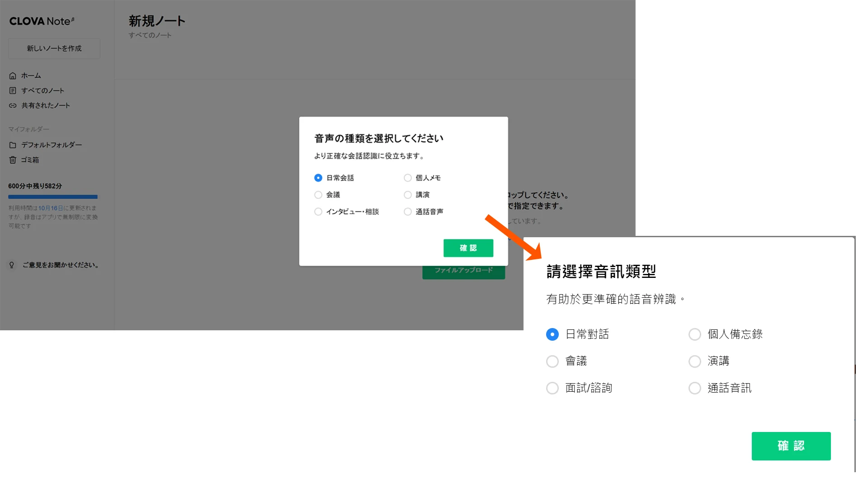Viewport: 868px width, 488px height.
Task: Select 会議 radio in Japanese dialog
Action: (318, 195)
